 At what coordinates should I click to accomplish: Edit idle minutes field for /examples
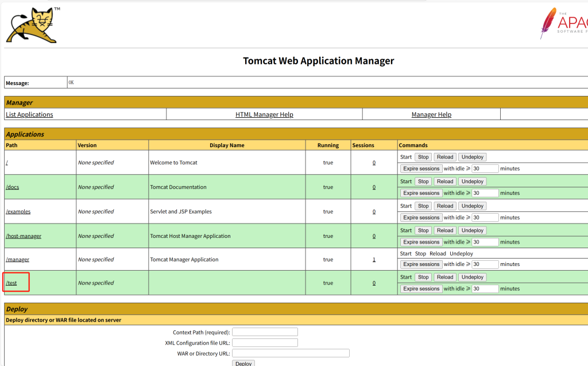click(x=485, y=217)
